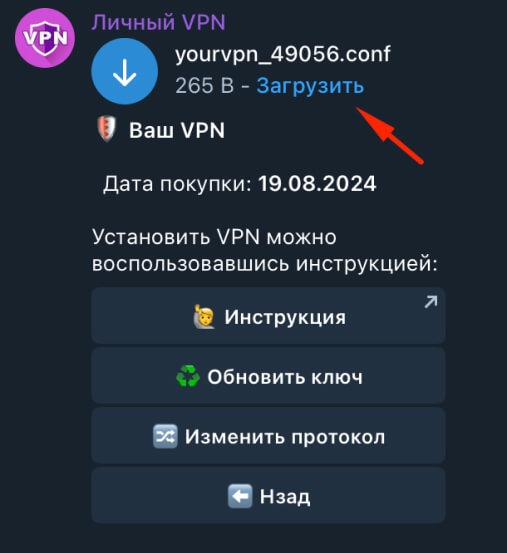
Task: Click the external link arrow on Инструкция
Action: [x=431, y=302]
